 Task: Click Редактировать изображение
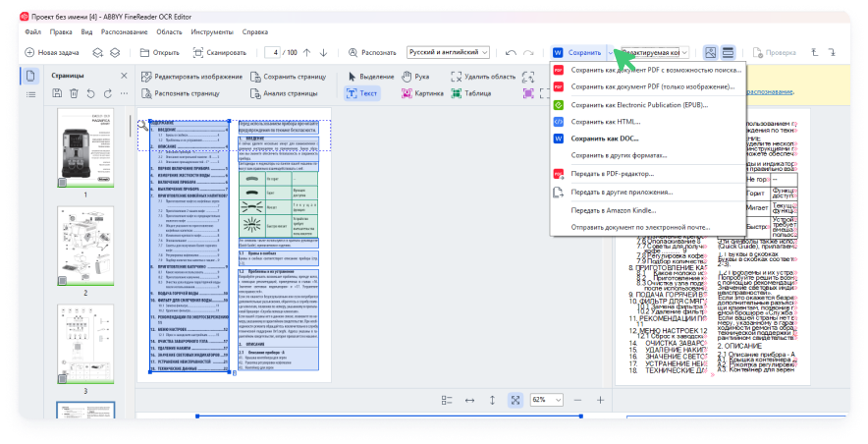(x=191, y=77)
